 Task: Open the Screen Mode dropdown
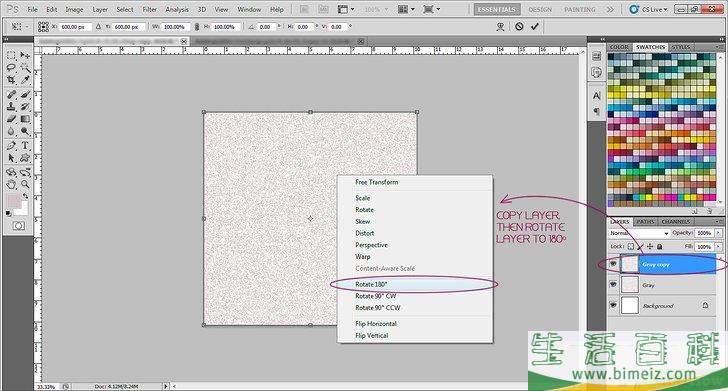coord(431,9)
